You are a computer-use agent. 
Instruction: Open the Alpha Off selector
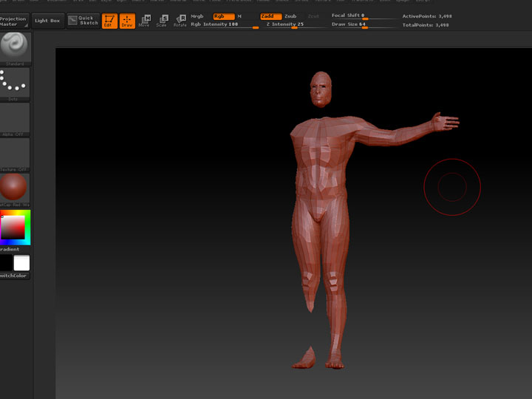pos(15,118)
